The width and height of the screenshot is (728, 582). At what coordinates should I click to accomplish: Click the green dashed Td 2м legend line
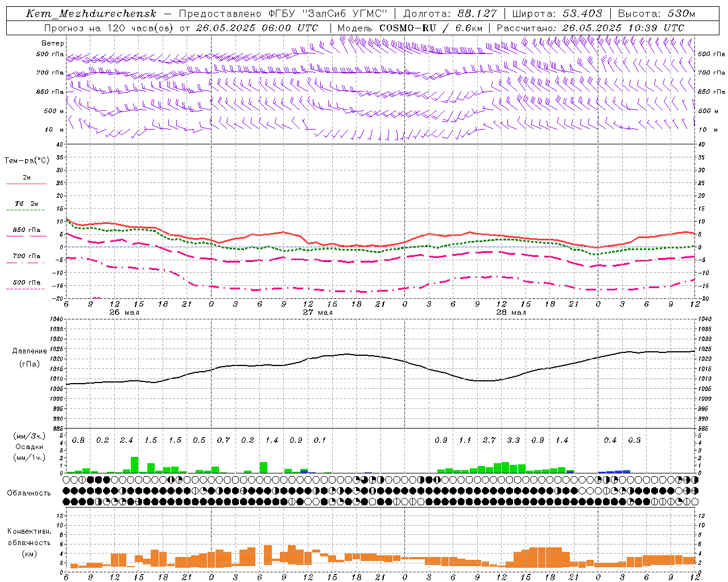tap(25, 210)
